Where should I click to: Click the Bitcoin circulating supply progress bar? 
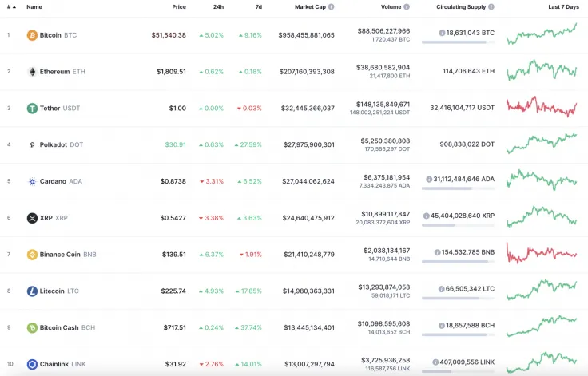[x=459, y=42]
